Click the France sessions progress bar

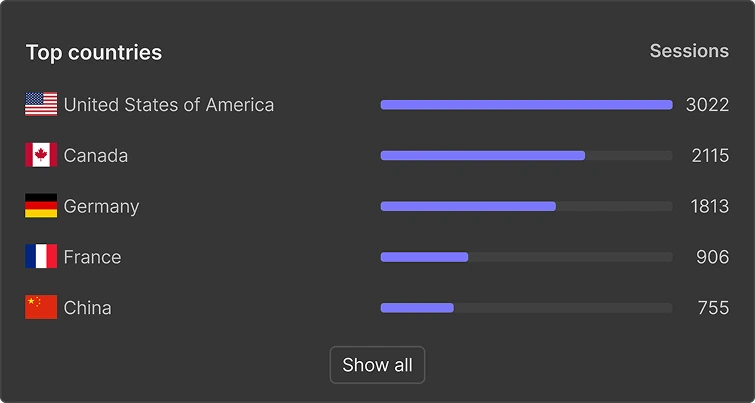(526, 257)
